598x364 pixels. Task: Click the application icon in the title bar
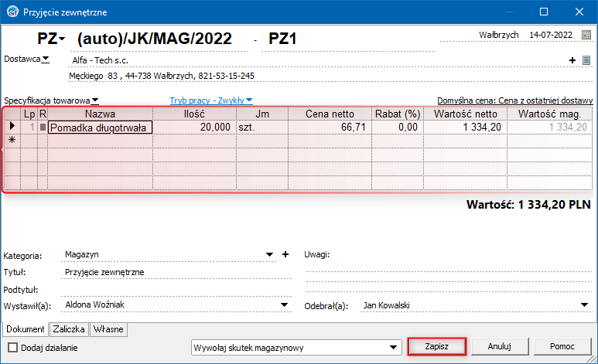(13, 12)
